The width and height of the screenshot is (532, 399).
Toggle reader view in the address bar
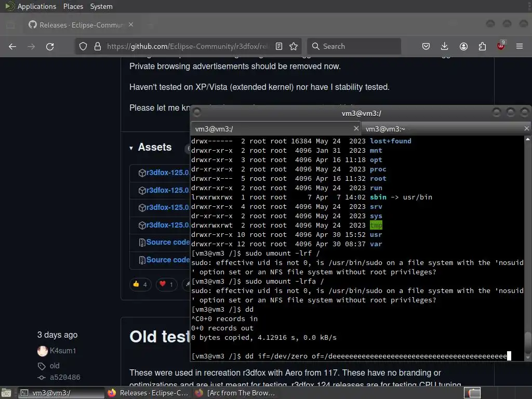pos(279,46)
